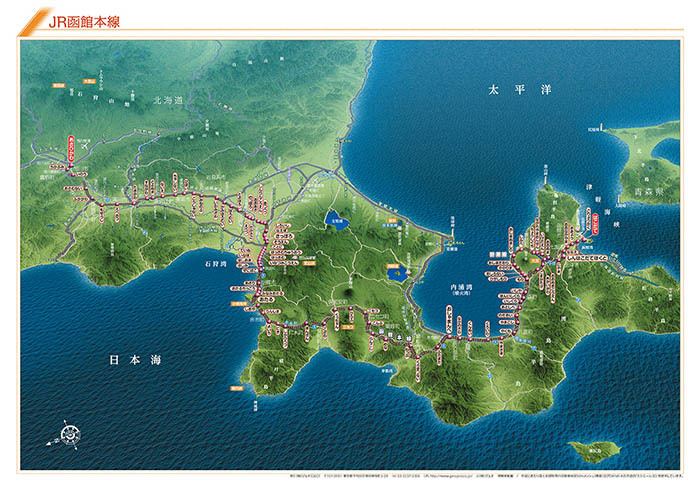Click the JR函館本線 title heading
This screenshot has height=495, width=700.
click(x=84, y=22)
